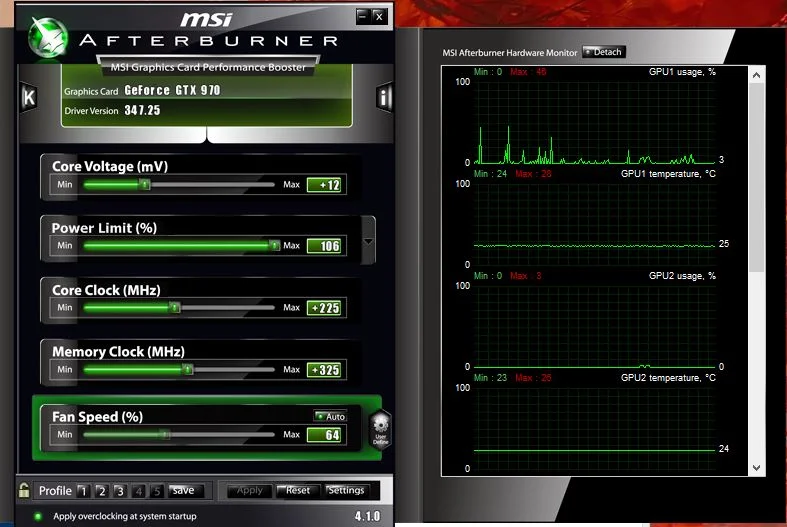The height and width of the screenshot is (527, 787).
Task: Apply the overclock settings
Action: [249, 490]
